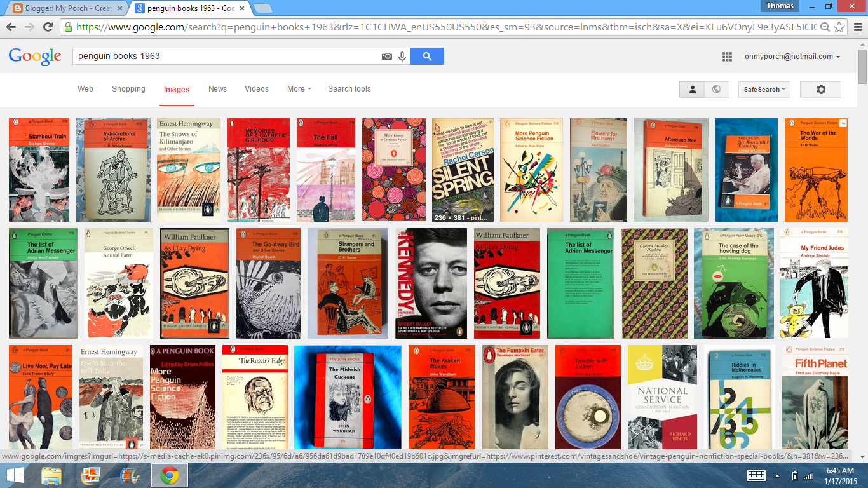The height and width of the screenshot is (488, 868).
Task: Click the page's vertical scrollbar
Action: [x=862, y=70]
